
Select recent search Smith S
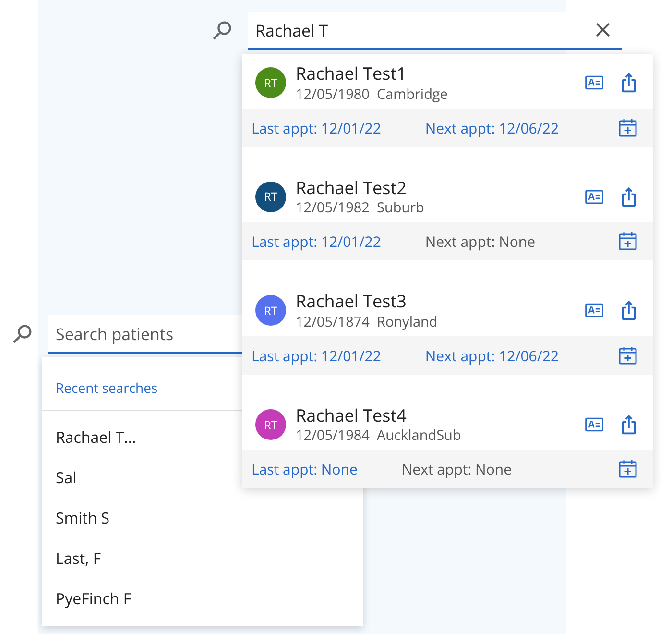[83, 518]
